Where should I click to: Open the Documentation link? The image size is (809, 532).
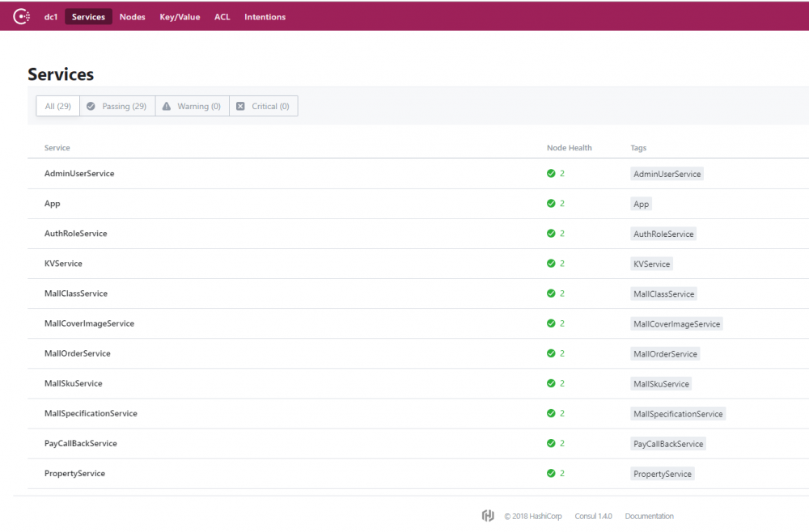[649, 516]
